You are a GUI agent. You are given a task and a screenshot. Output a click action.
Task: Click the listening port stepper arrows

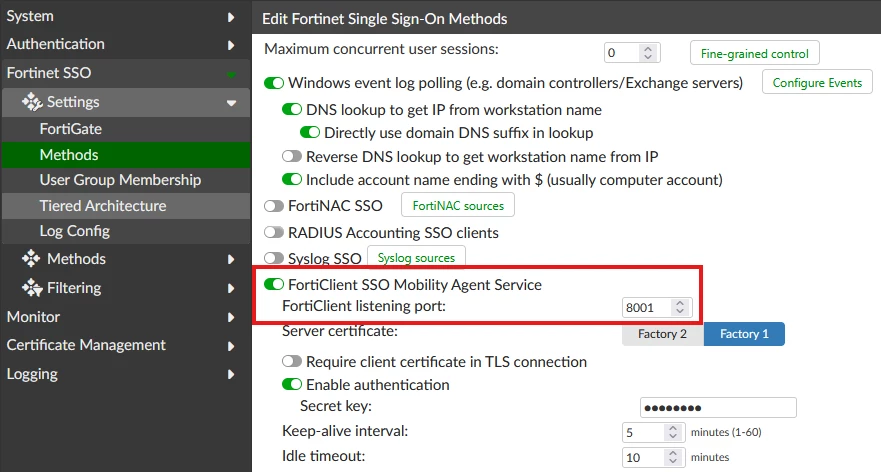(680, 307)
